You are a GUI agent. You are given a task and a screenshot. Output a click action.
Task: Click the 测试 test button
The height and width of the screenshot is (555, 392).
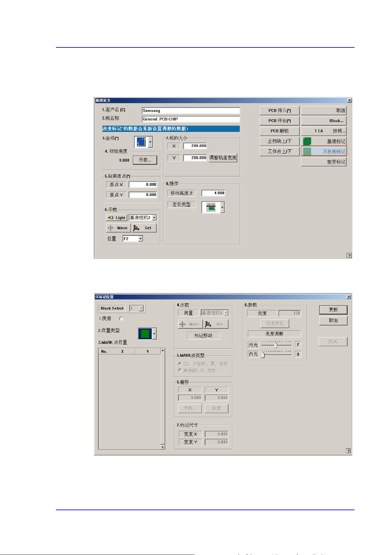[x=333, y=342]
